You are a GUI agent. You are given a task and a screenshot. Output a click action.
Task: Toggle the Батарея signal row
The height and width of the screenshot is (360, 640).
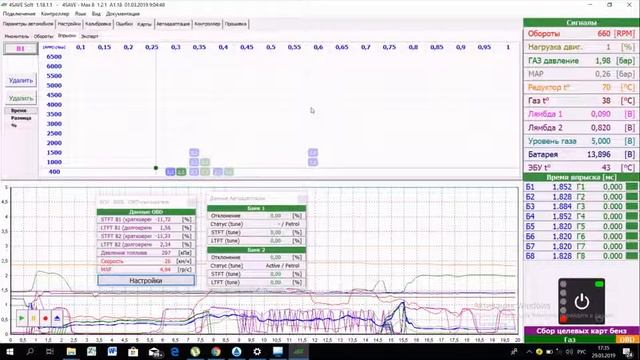click(x=581, y=154)
